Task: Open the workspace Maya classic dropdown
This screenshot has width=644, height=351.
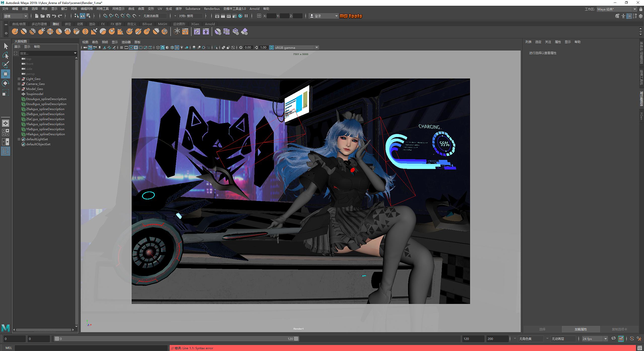Action: [616, 9]
